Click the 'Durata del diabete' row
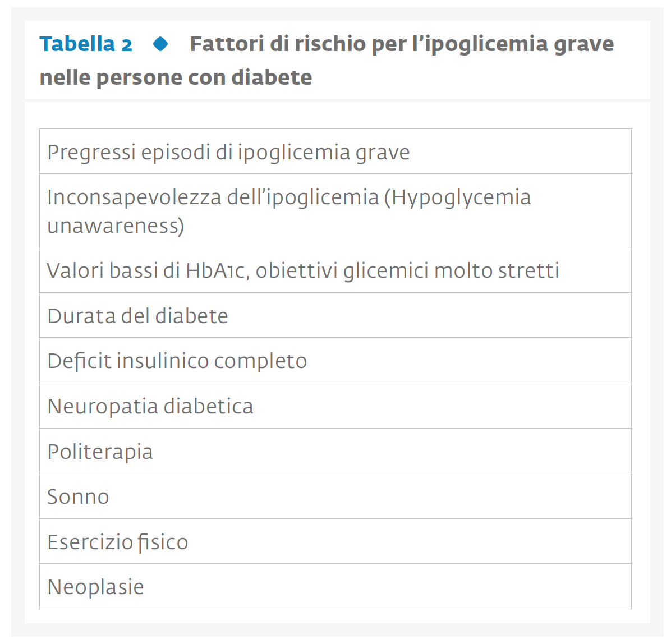Screen dimensions: 671x644 [335, 315]
